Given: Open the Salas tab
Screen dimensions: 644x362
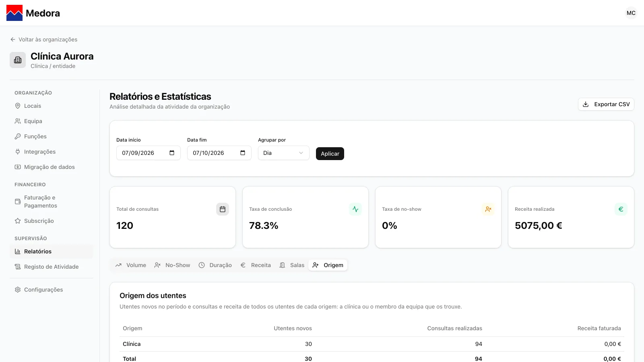Looking at the screenshot, I should [292, 265].
